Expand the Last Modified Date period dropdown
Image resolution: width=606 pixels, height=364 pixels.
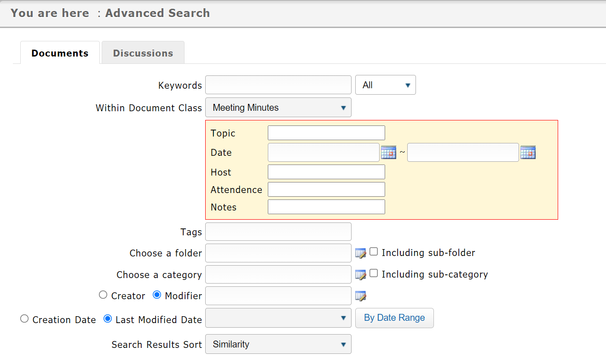click(x=278, y=318)
